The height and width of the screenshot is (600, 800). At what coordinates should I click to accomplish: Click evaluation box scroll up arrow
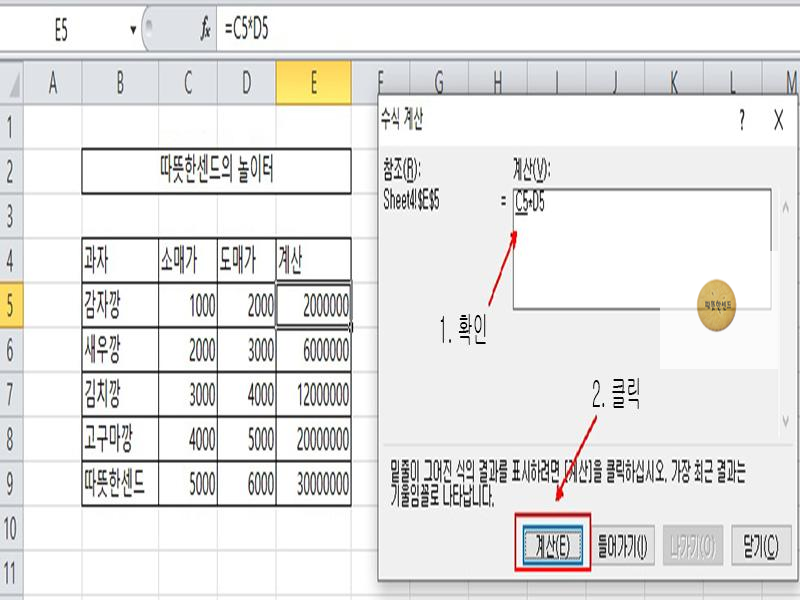tap(785, 208)
